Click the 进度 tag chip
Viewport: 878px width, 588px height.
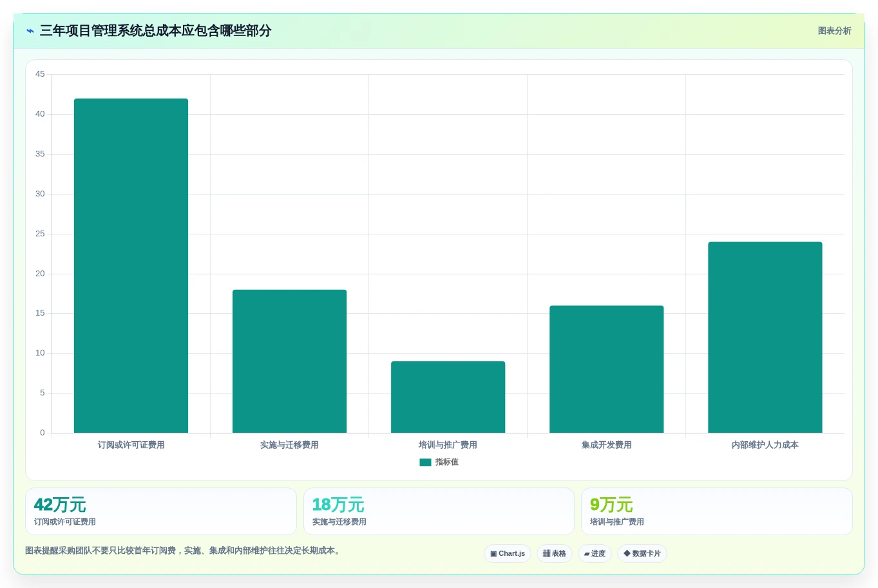tap(595, 554)
